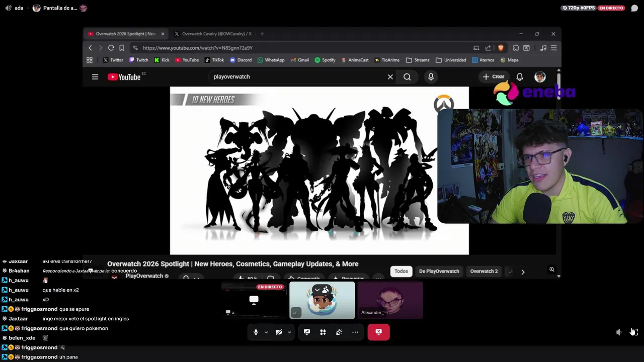Open the chat bubble icon at top right

(634, 8)
